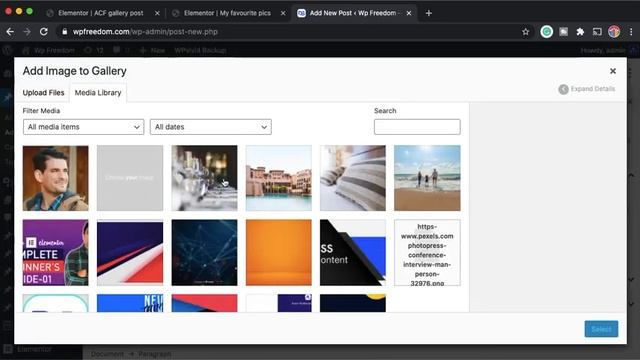This screenshot has height=360, width=640.
Task: Select the smiling man portrait thumbnail
Action: click(x=56, y=178)
